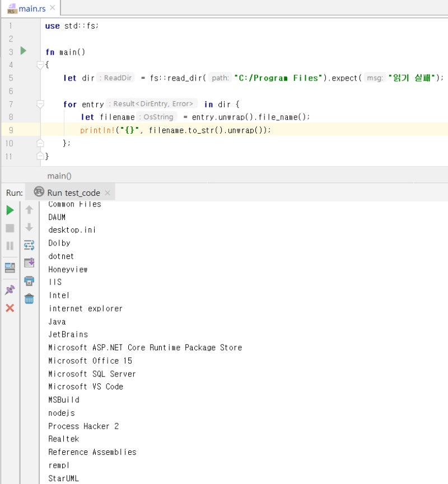Screen dimensions: 448x484
Task: Run main() using the gutter play arrow
Action: 24,51
